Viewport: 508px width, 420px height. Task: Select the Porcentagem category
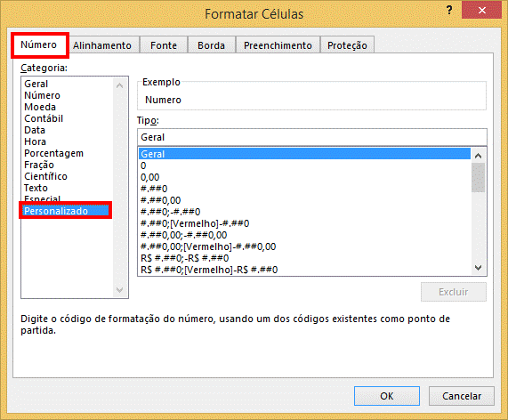point(53,153)
